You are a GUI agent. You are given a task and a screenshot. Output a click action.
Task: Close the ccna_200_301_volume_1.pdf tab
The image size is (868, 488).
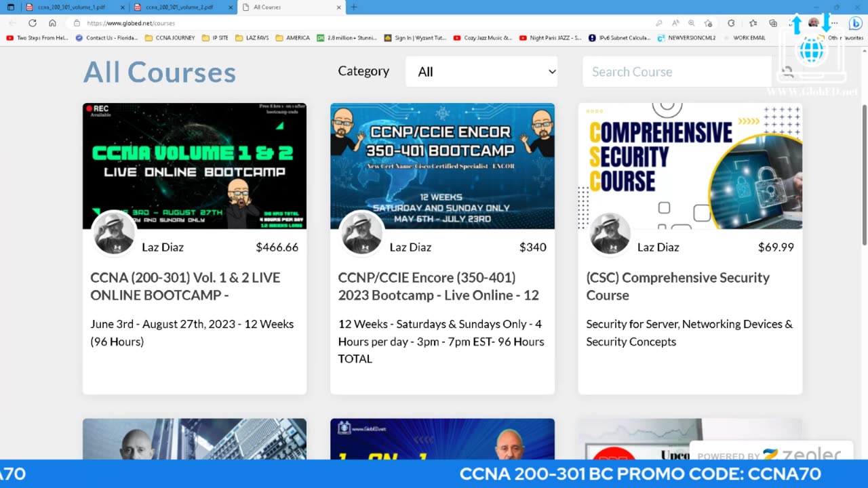click(122, 7)
